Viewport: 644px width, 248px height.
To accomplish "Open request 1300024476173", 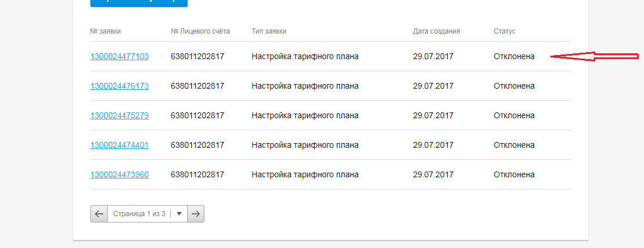I will pos(119,86).
